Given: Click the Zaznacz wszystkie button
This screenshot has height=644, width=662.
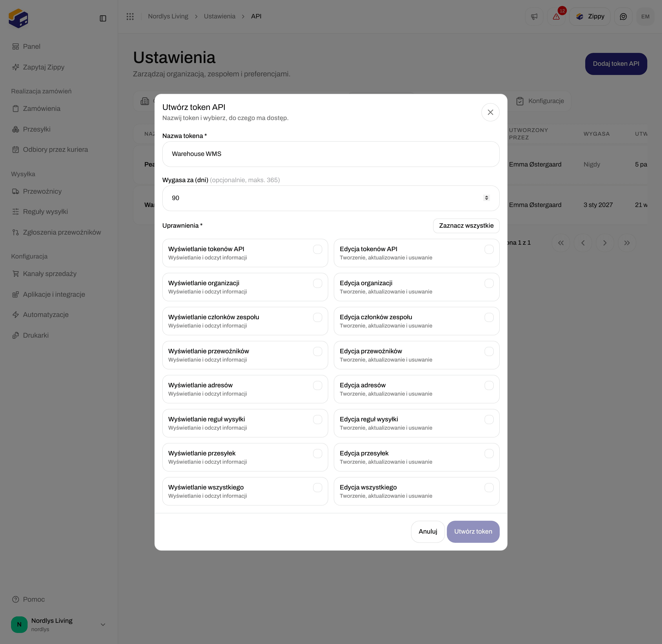Looking at the screenshot, I should click(466, 226).
